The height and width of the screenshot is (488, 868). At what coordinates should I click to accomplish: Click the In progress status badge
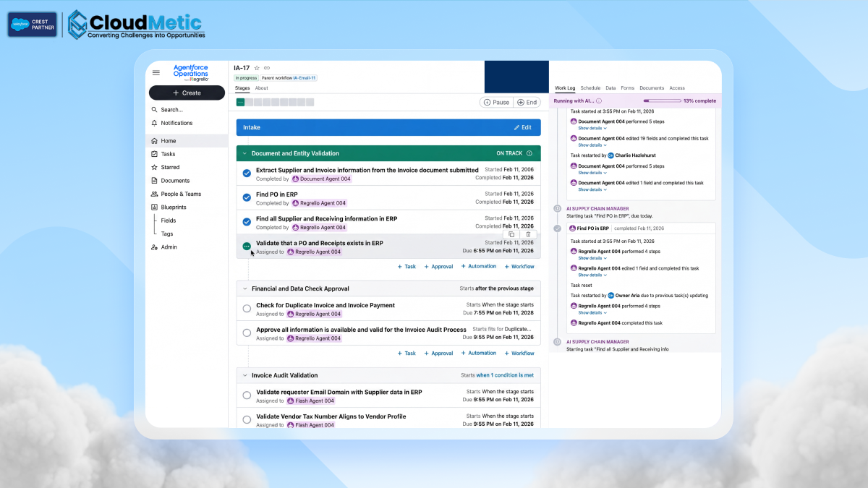pyautogui.click(x=246, y=78)
